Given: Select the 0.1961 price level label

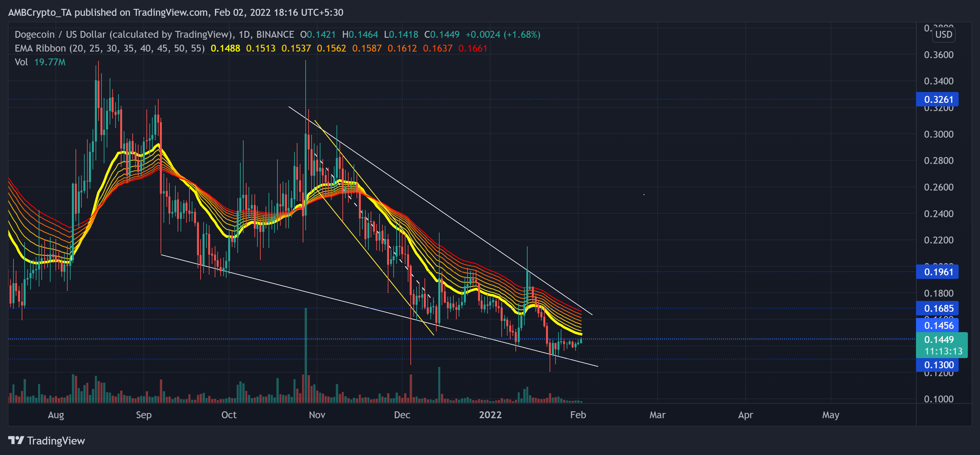Looking at the screenshot, I should pos(937,272).
